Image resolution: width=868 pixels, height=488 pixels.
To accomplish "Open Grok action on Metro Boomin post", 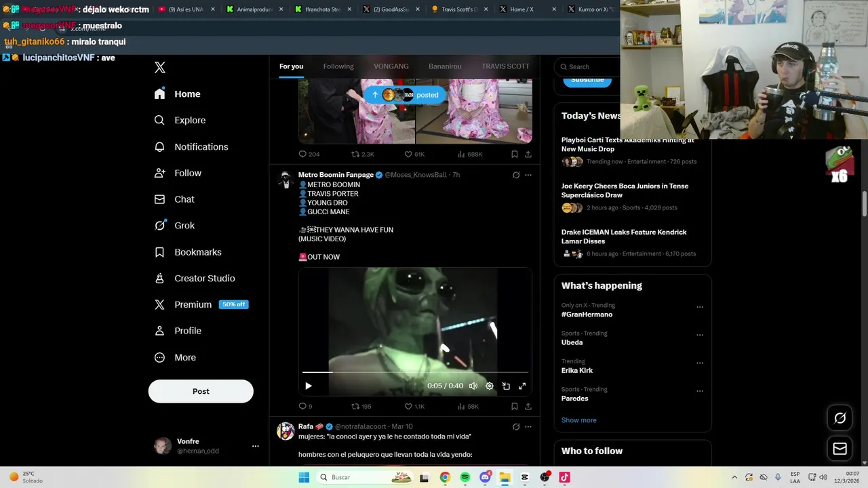I will coord(516,175).
